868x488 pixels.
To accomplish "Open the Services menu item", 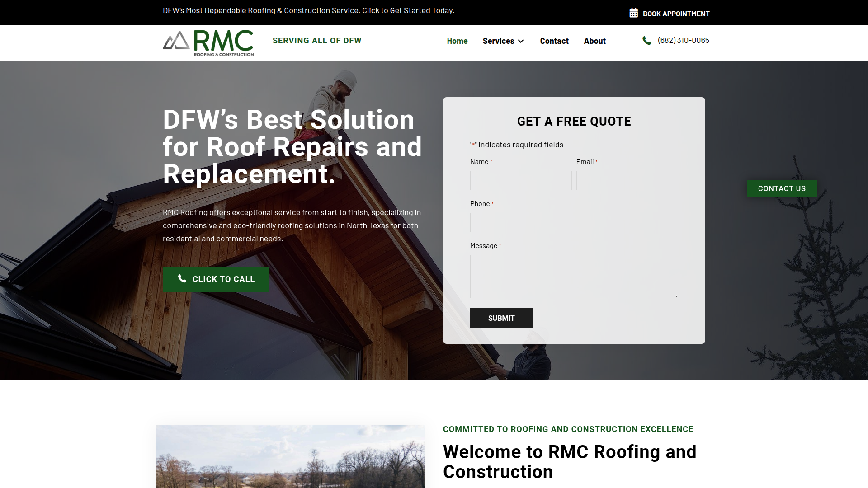I will 498,41.
